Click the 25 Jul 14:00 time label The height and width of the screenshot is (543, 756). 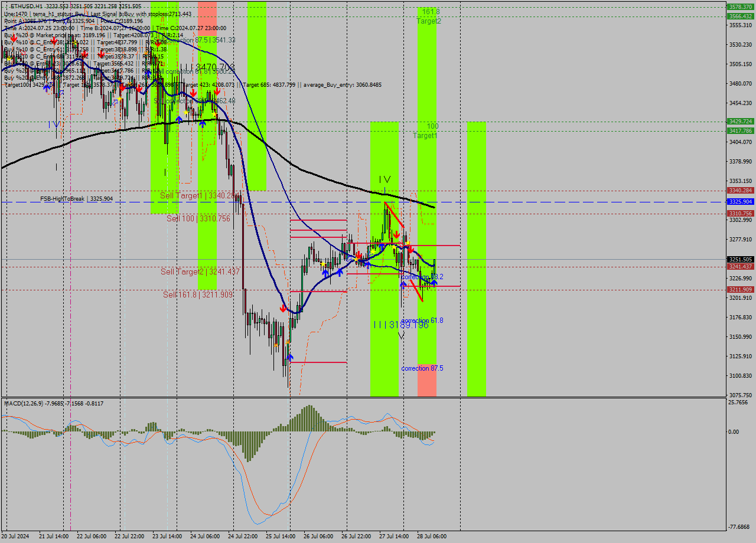point(280,537)
